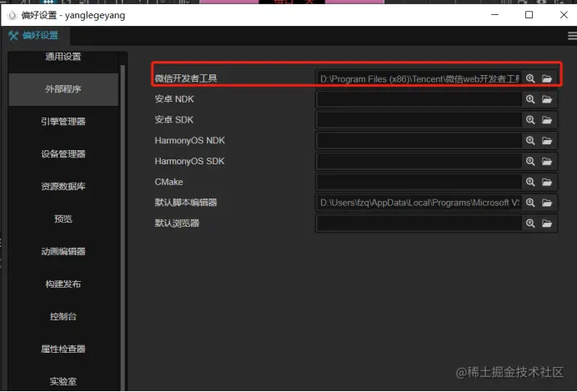577x392 pixels.
Task: Click the CMake path input field
Action: tap(419, 182)
